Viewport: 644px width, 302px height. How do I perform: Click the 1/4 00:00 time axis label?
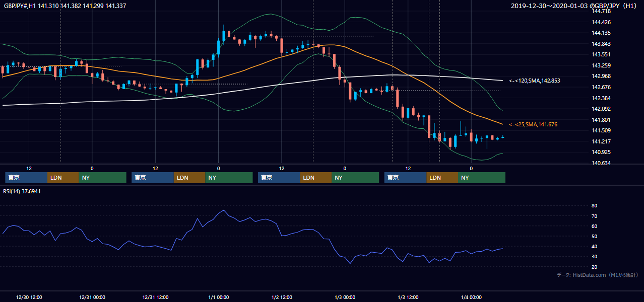pos(471,297)
